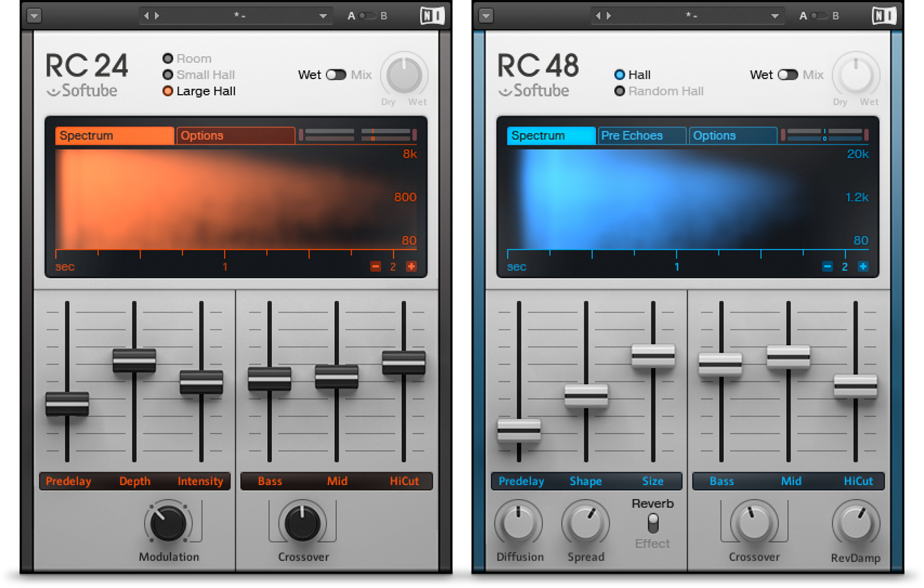This screenshot has width=924, height=588.
Task: Go to previous preset in RC 24
Action: point(145,16)
